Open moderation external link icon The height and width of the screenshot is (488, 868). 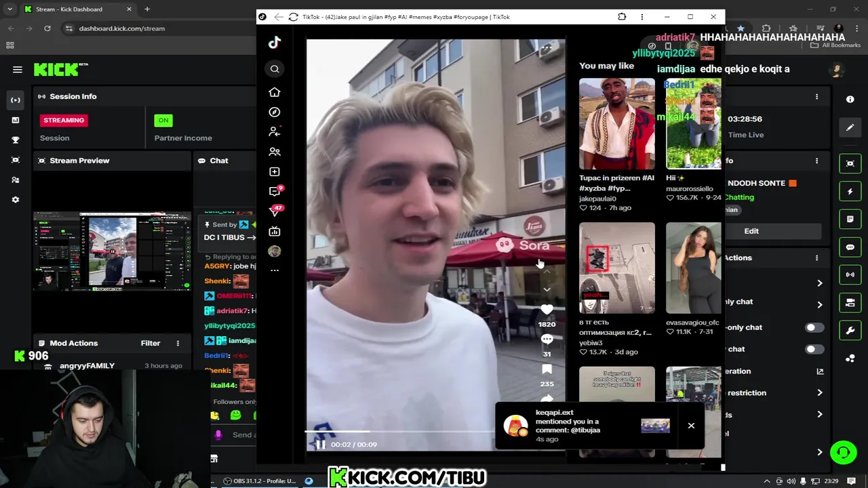click(x=820, y=371)
